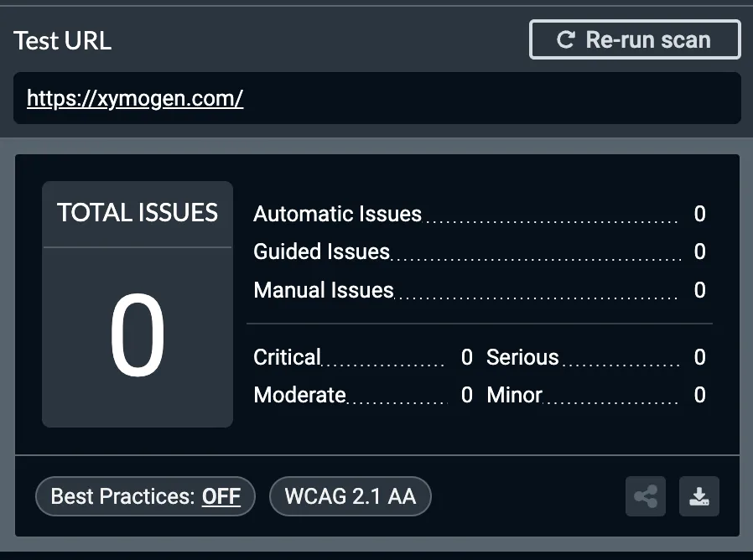Click the Automatic Issues count value
The width and height of the screenshot is (753, 560).
pyautogui.click(x=699, y=214)
